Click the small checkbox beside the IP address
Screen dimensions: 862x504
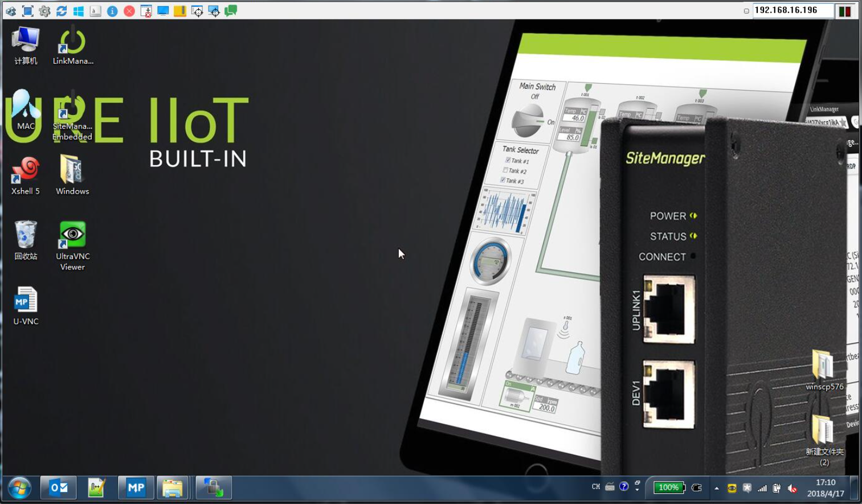tap(746, 11)
